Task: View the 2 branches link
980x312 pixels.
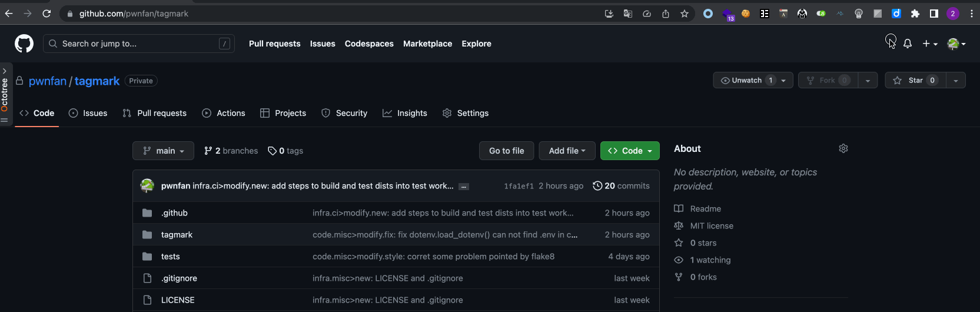Action: tap(231, 151)
